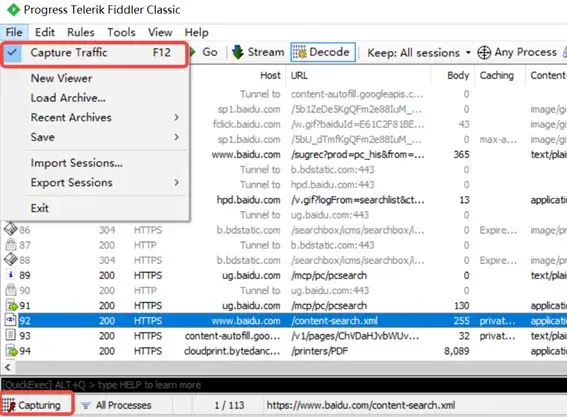Click session 90 tunnel lock icon
The height and width of the screenshot is (417, 567).
11,290
